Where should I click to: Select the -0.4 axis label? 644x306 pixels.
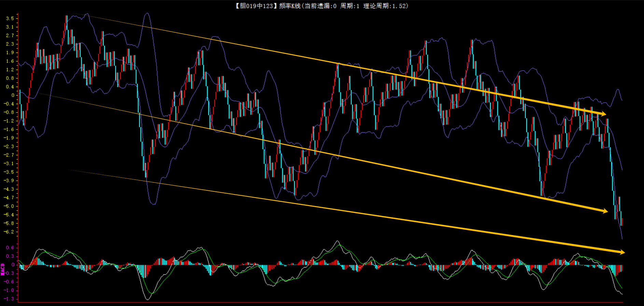[x=9, y=104]
